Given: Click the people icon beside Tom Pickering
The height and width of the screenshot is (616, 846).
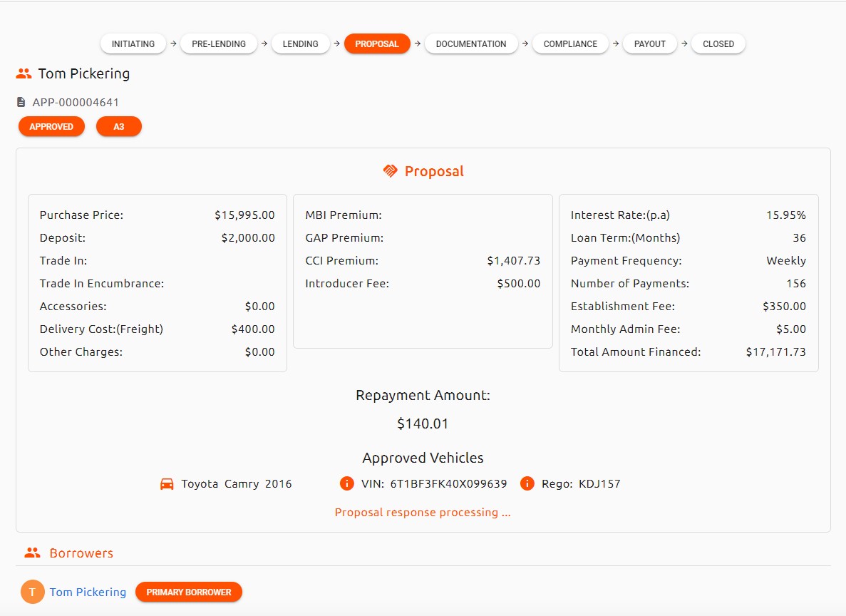Looking at the screenshot, I should click(x=24, y=73).
